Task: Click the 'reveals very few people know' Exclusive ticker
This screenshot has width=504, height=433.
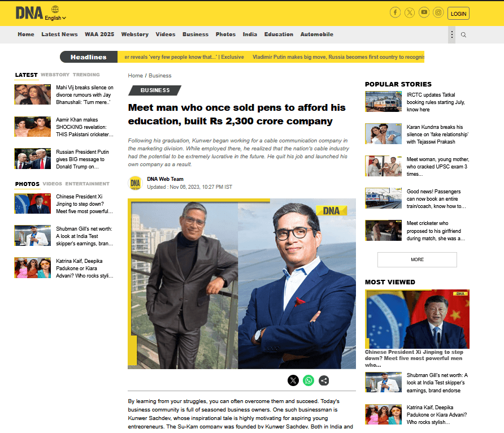Action: click(x=184, y=57)
